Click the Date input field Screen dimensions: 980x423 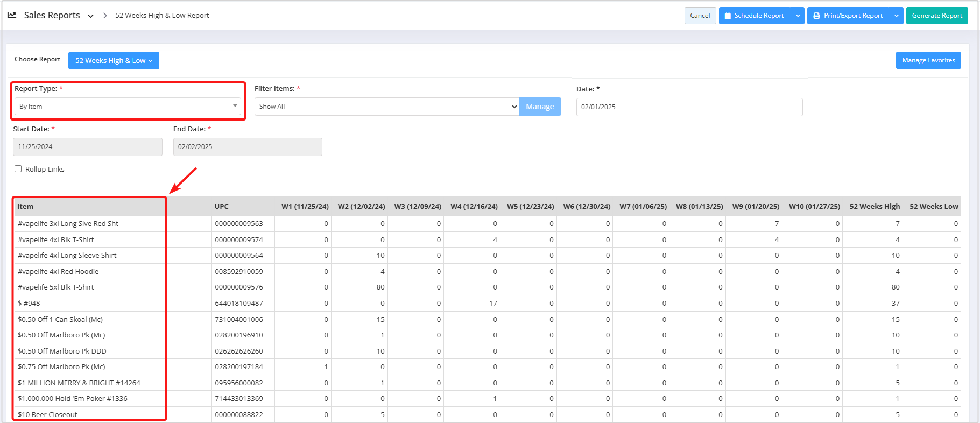(689, 107)
